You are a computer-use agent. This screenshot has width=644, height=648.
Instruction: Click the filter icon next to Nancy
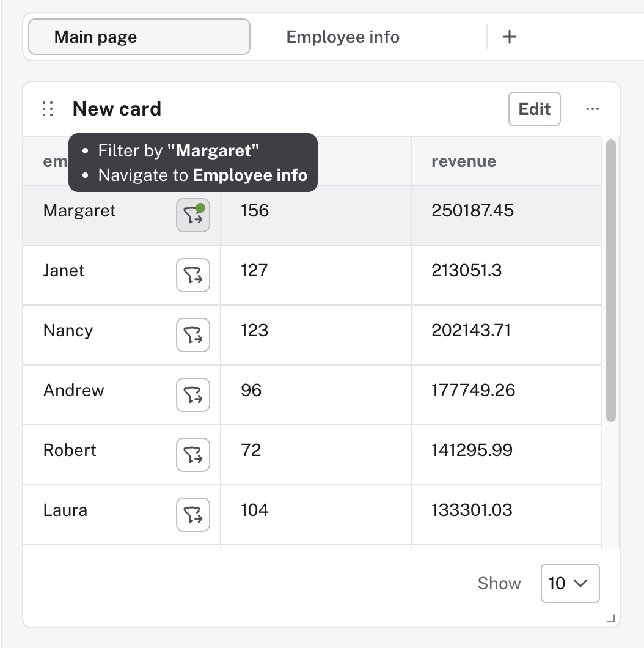click(x=193, y=335)
